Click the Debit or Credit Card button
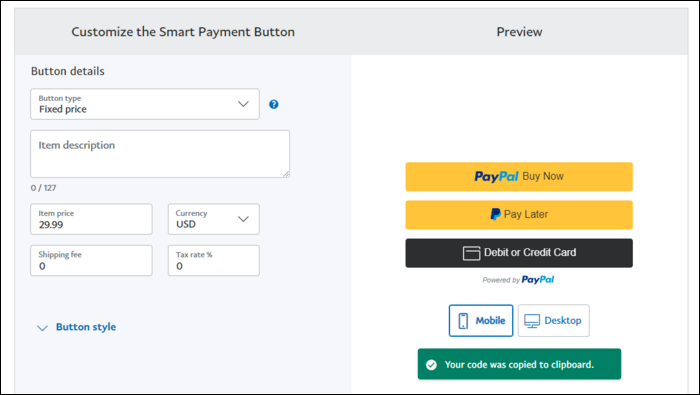The image size is (700, 395). tap(519, 253)
